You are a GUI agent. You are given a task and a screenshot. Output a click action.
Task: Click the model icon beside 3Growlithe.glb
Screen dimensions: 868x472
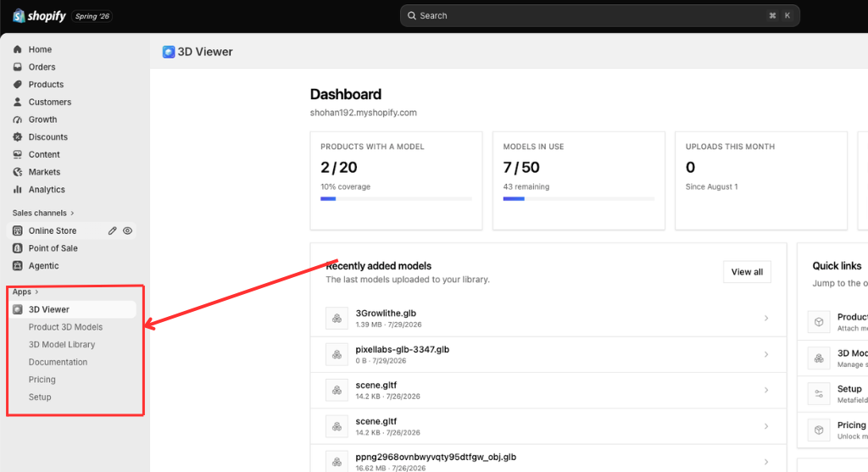pos(337,318)
